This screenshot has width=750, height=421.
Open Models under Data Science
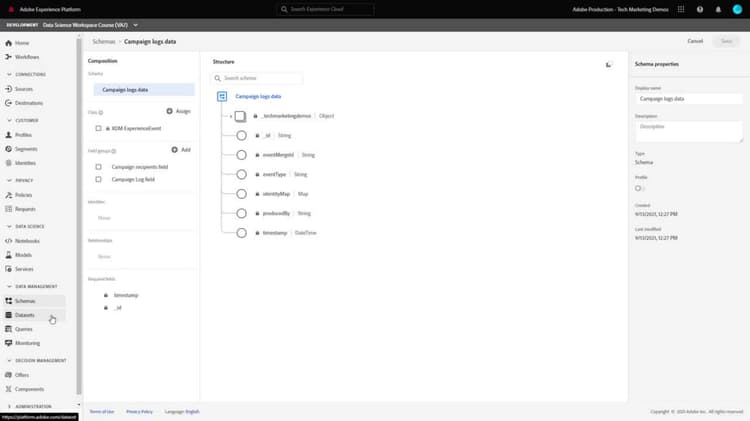pyautogui.click(x=23, y=255)
